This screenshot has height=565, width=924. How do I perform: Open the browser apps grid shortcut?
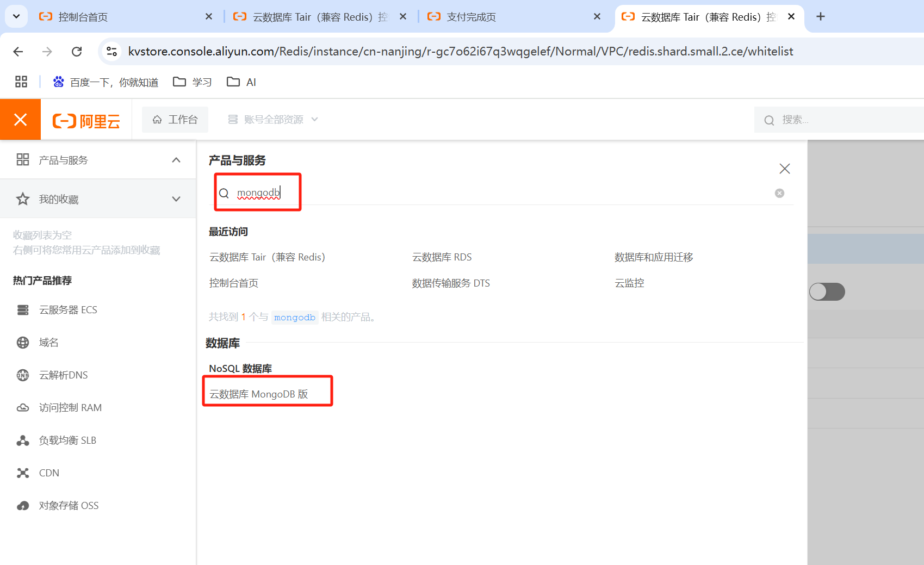click(21, 82)
